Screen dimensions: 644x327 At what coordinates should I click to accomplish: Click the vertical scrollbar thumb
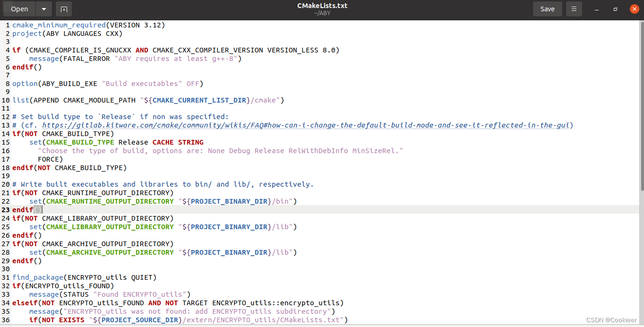pos(642,106)
